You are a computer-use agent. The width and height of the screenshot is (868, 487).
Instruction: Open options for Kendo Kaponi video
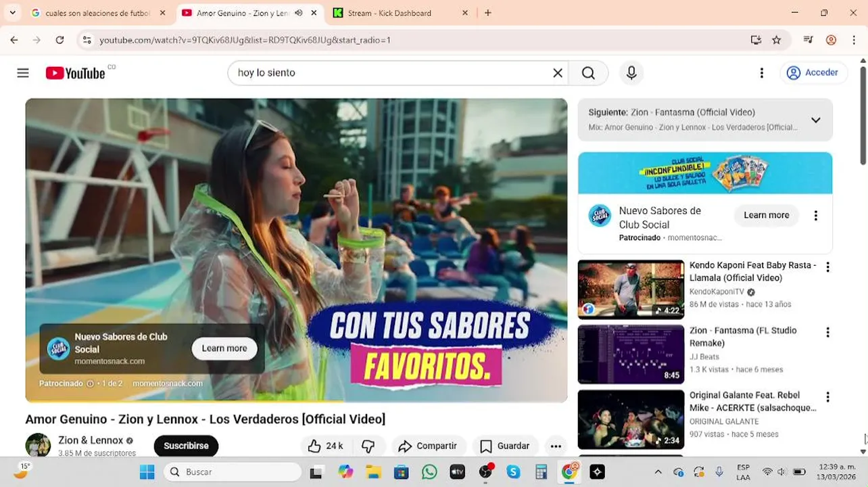click(x=827, y=267)
